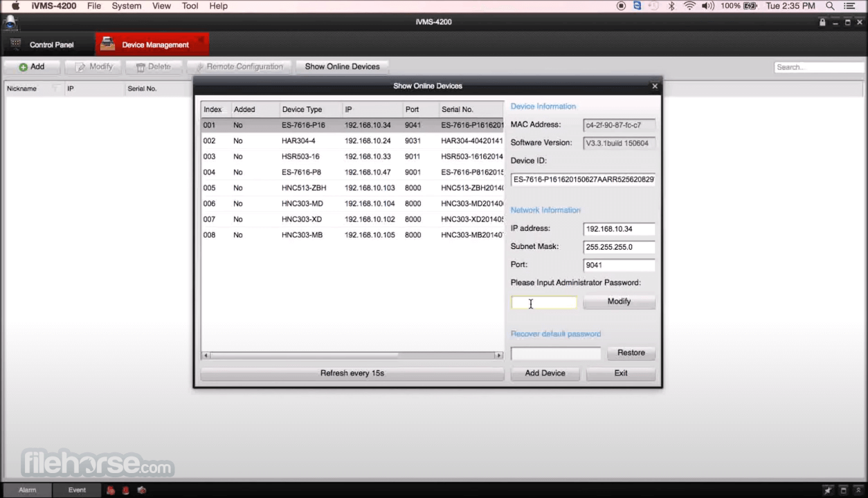Viewport: 868px width, 498px height.
Task: Click the filter icon next to Nickname header
Action: tap(55, 89)
